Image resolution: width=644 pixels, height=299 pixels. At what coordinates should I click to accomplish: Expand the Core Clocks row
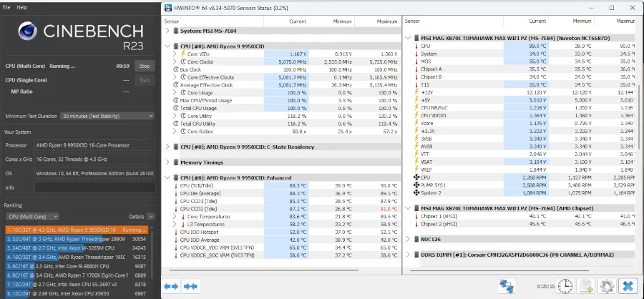[175, 62]
